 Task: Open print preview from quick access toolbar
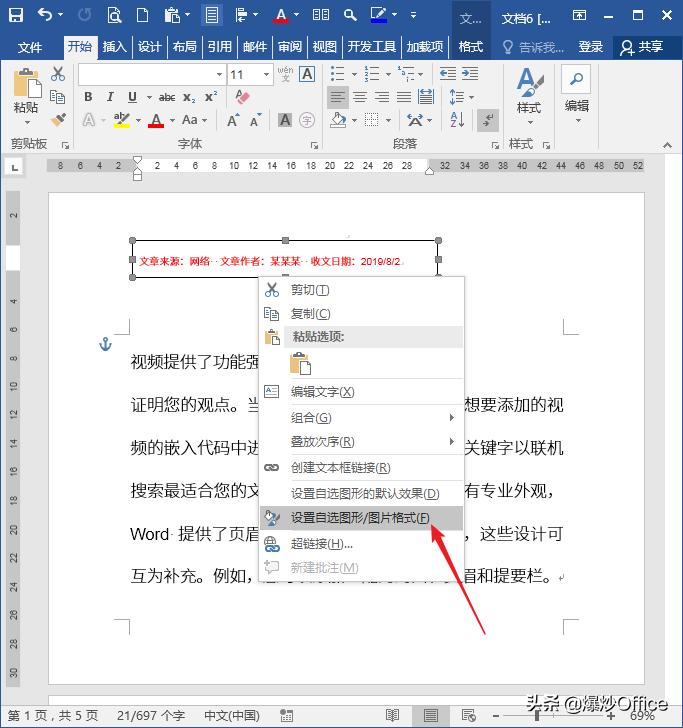[114, 15]
